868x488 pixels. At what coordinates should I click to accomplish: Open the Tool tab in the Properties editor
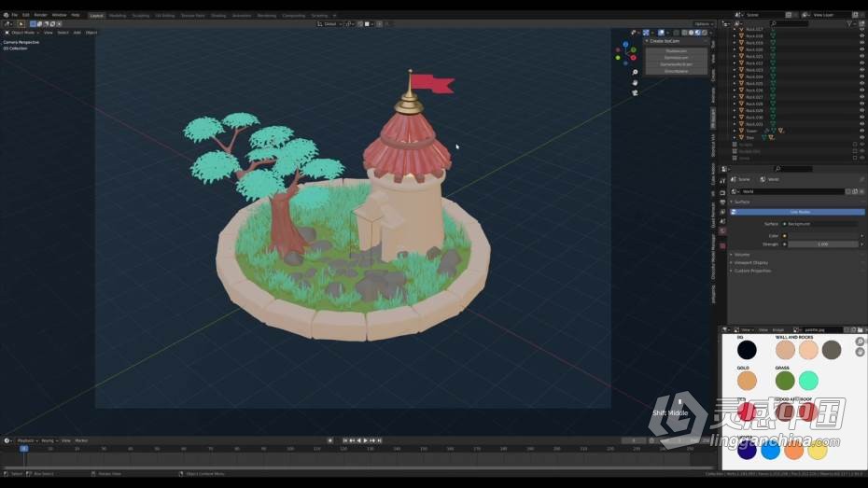pos(722,181)
